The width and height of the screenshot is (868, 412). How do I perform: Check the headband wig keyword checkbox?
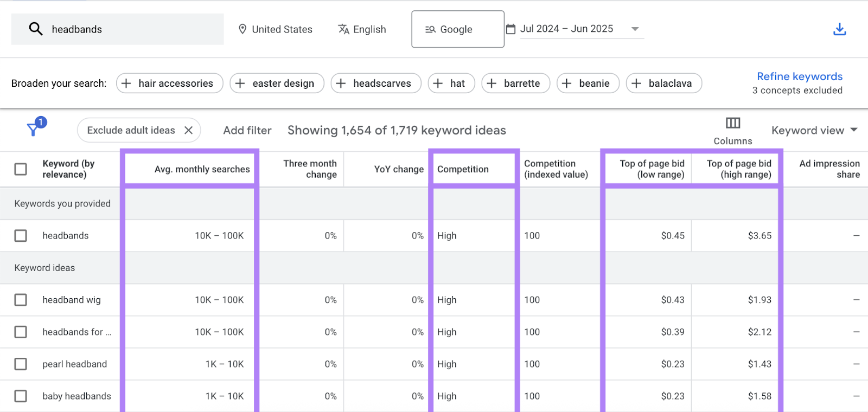(x=21, y=300)
